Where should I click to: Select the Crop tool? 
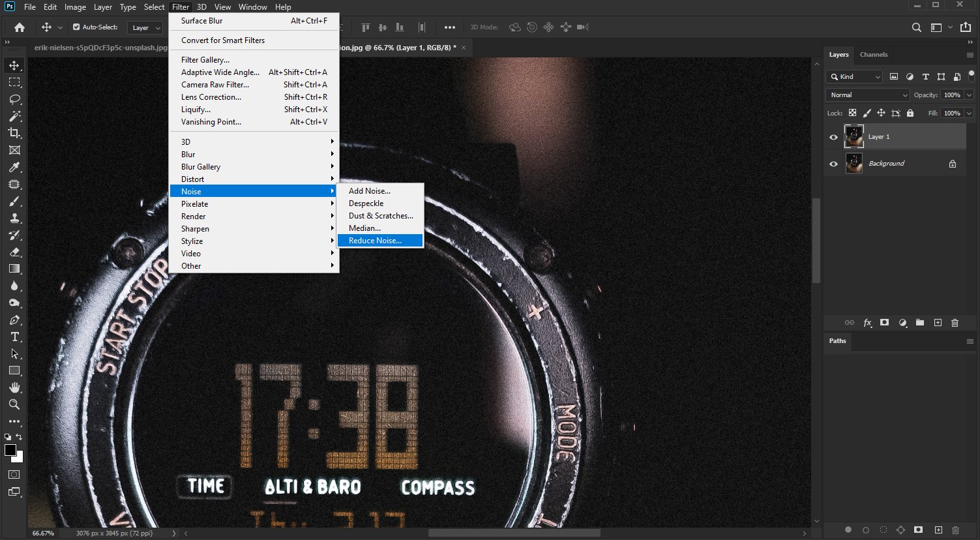pyautogui.click(x=14, y=133)
